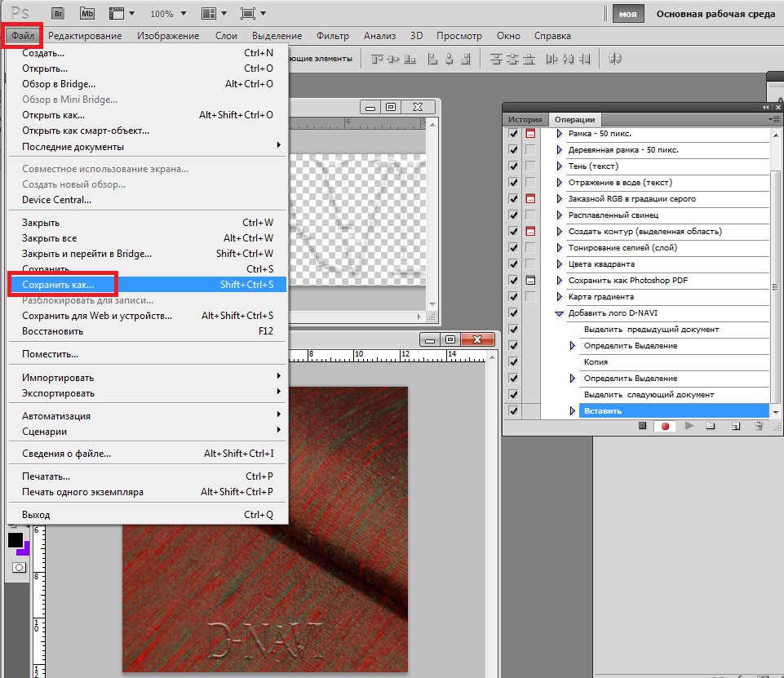
Task: Choose 'Печатать...' in the File menu
Action: (147, 476)
